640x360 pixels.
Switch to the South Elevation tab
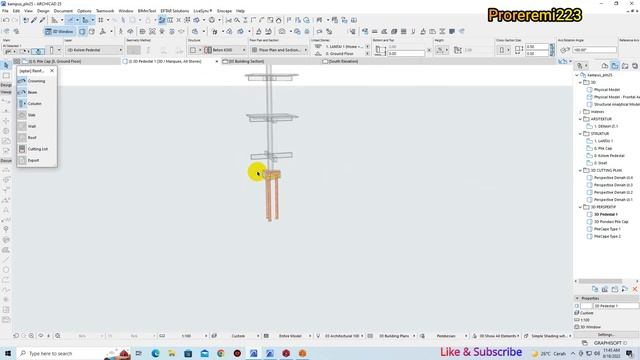343,61
